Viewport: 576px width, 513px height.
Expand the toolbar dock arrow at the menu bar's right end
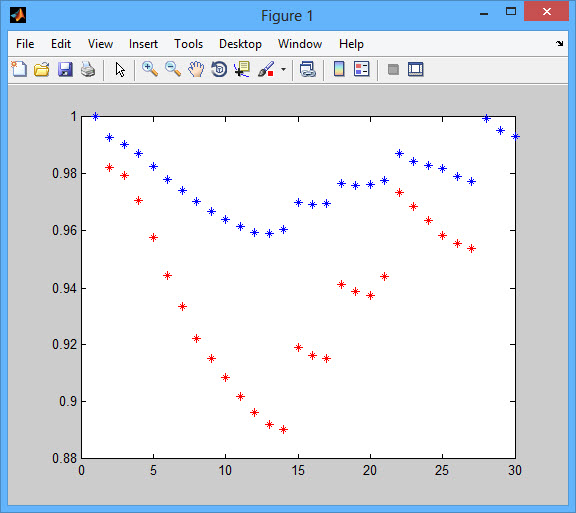[x=559, y=43]
